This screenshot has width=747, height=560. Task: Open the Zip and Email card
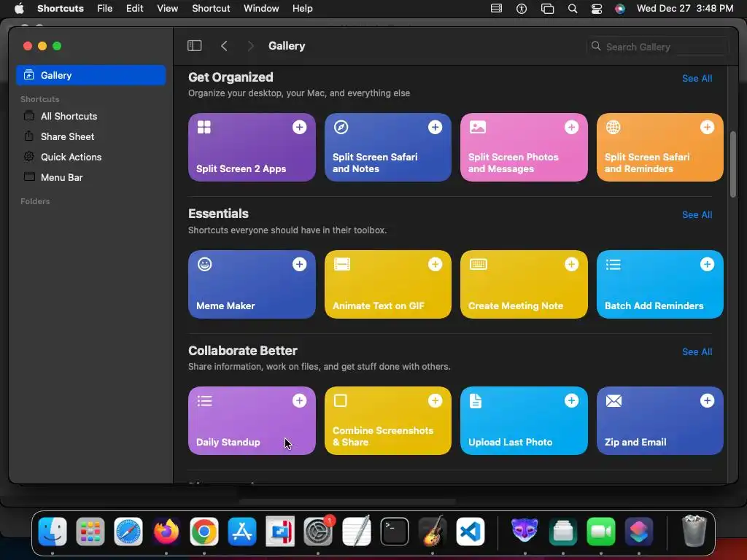(x=659, y=421)
